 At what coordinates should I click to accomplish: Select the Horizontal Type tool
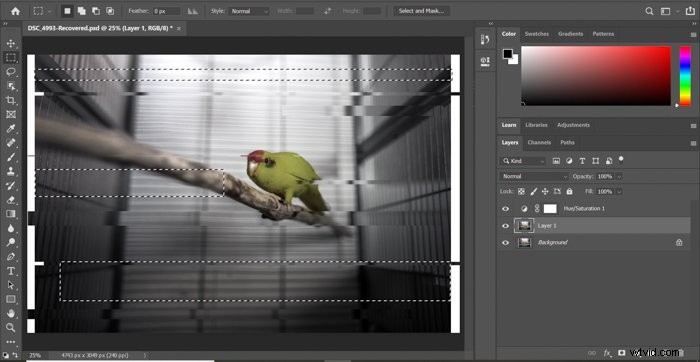click(11, 271)
